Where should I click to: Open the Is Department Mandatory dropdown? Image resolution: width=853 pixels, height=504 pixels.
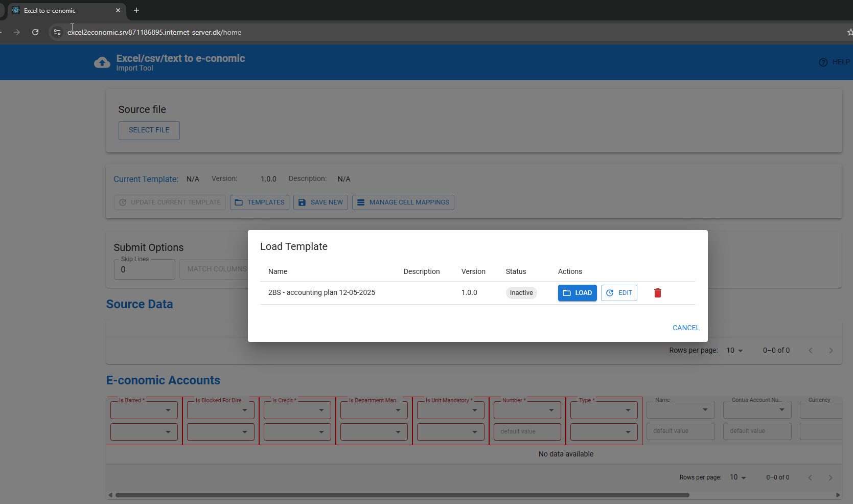(x=374, y=410)
